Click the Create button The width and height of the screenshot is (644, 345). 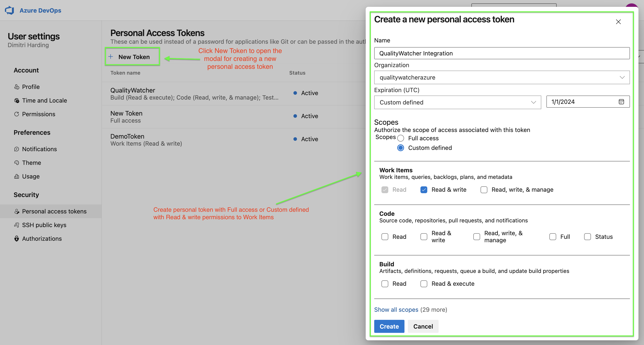click(x=389, y=326)
